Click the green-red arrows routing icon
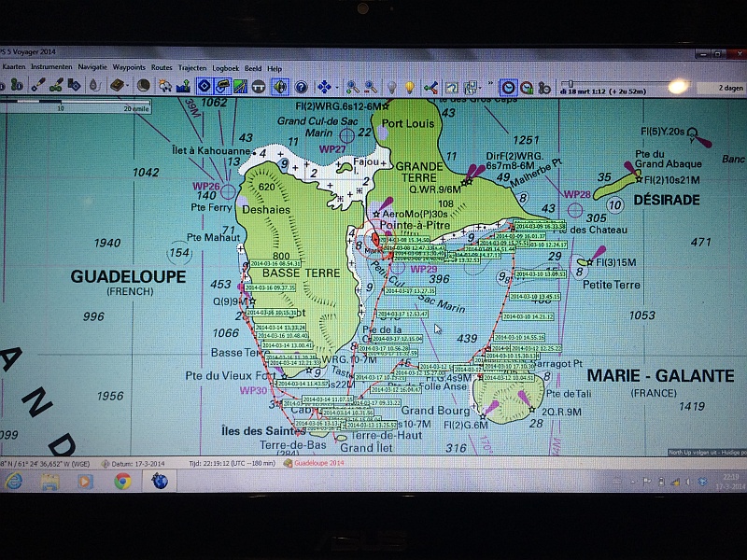747x560 pixels. 430,88
